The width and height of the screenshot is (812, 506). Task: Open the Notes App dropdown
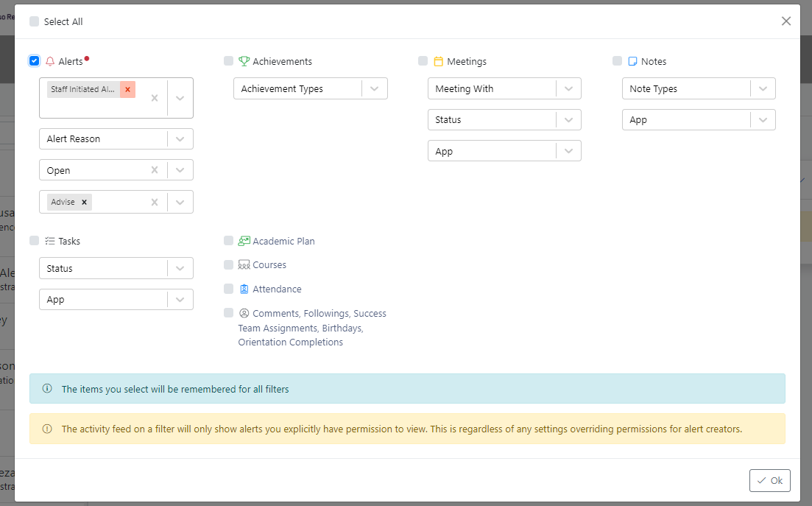[699, 119]
